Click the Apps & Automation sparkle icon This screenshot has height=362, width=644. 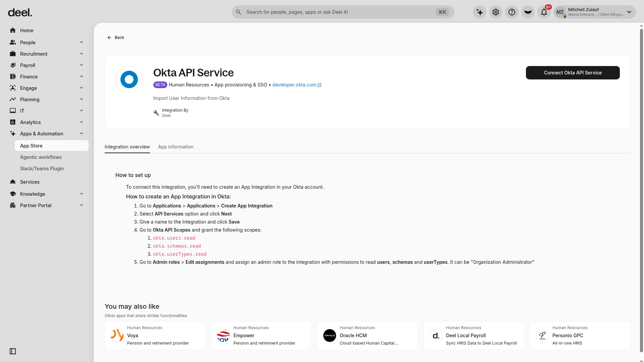pyautogui.click(x=13, y=134)
